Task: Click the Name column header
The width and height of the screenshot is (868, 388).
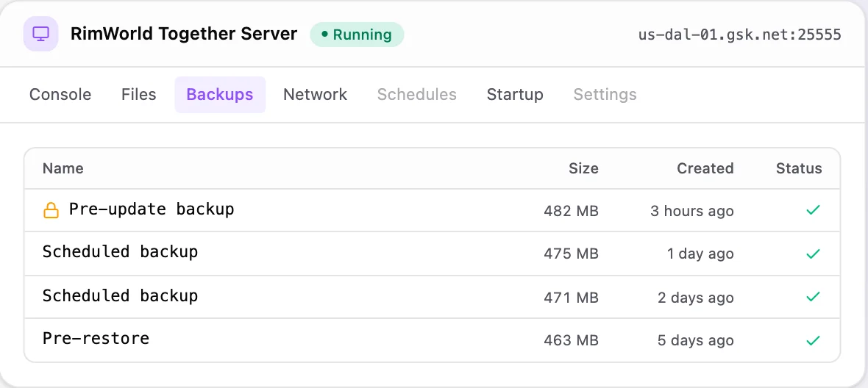Action: (x=63, y=168)
